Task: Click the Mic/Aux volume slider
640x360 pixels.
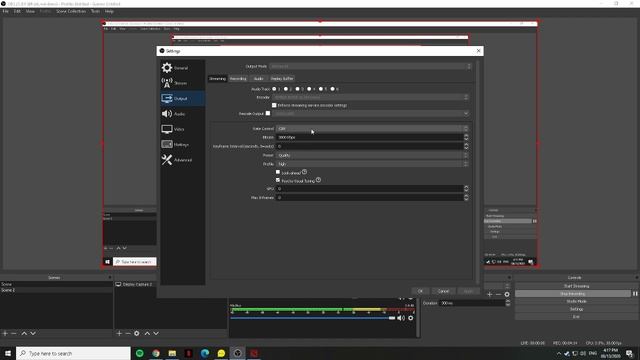Action: click(x=313, y=318)
